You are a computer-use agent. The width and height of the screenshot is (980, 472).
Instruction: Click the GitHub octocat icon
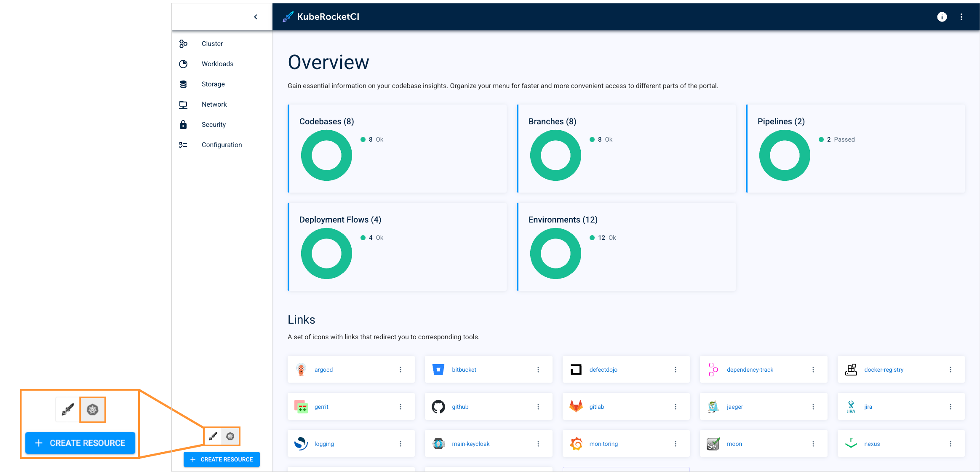[438, 406]
